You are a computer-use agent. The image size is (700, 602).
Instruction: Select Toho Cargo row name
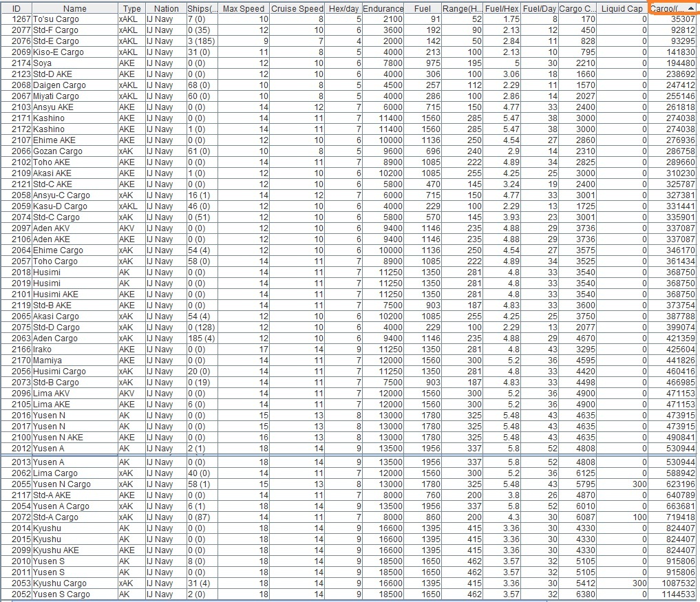75,261
